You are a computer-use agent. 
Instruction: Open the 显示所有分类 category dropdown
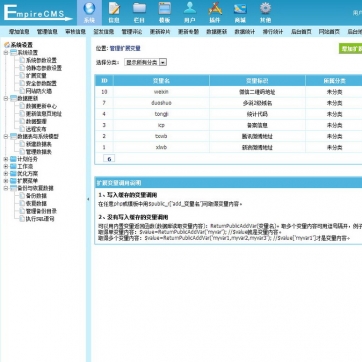coord(145,62)
